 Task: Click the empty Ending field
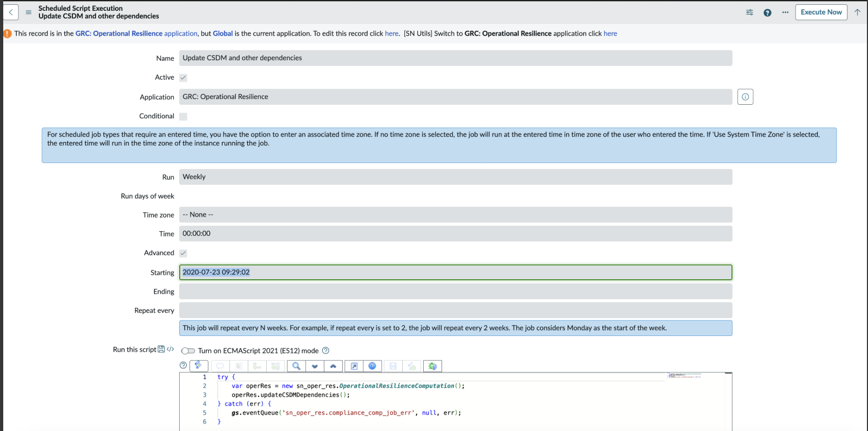456,291
